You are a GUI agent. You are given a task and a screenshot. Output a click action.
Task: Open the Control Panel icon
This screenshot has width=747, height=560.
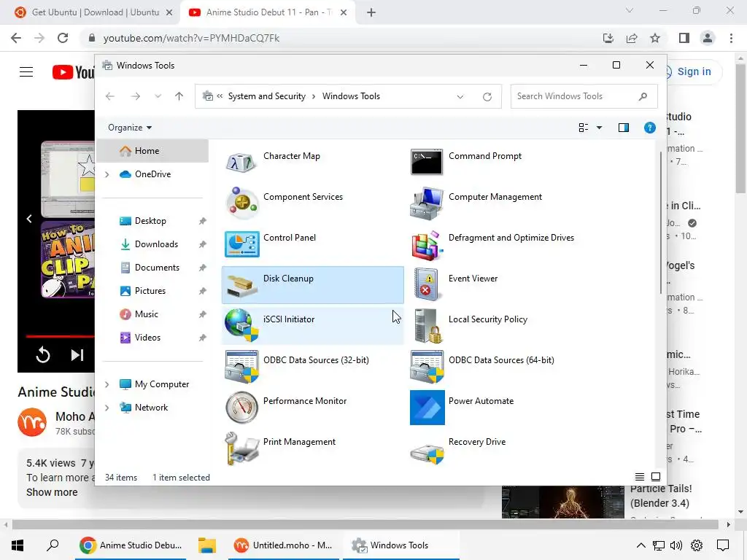click(x=241, y=244)
